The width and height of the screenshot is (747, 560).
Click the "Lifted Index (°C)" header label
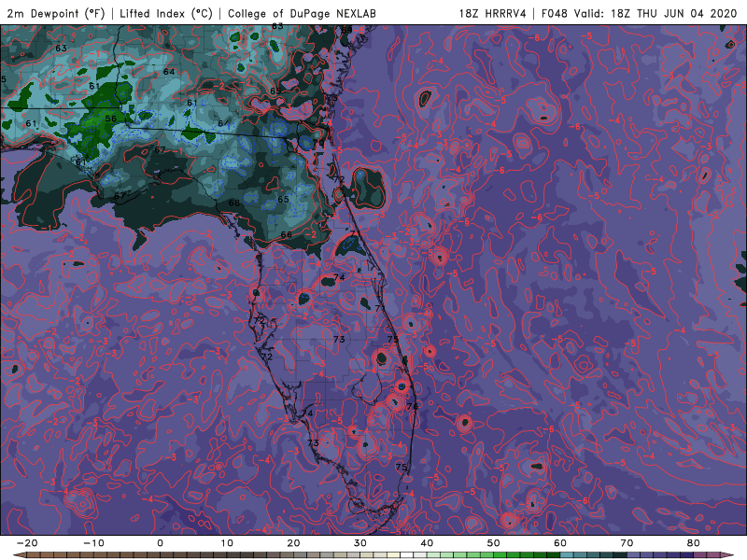[x=166, y=13]
